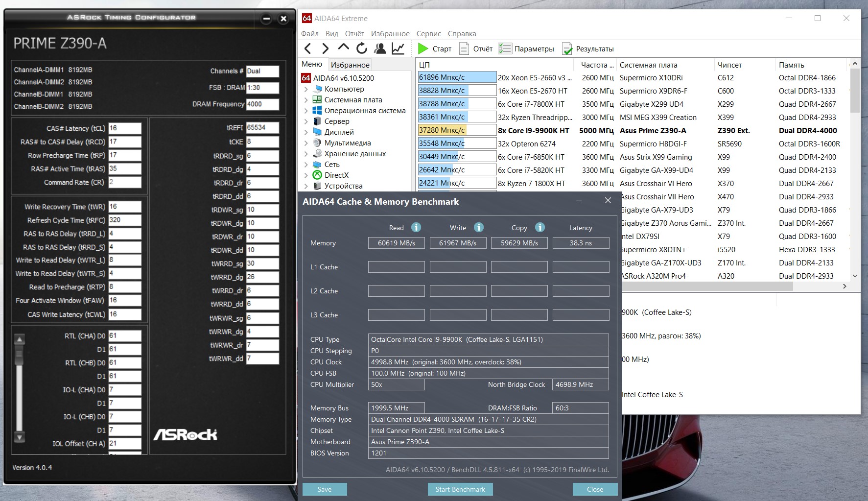
Task: Click the Timing Configurator scroll up arrow
Action: [20, 339]
